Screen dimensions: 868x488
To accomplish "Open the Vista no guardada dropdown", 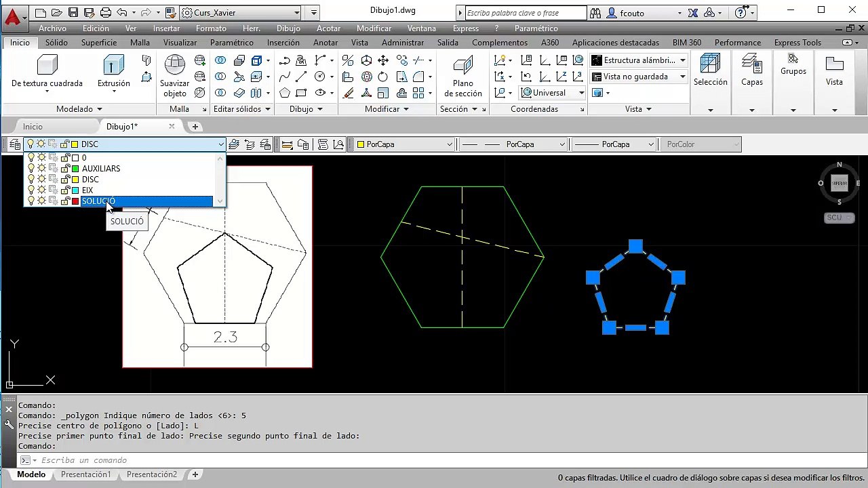I will (639, 77).
